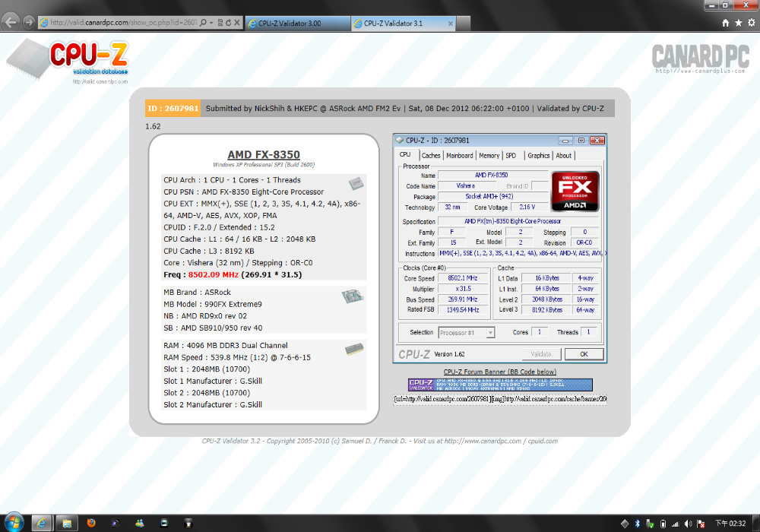The width and height of the screenshot is (760, 532).
Task: Click the Multiplier x 31.5 field
Action: [463, 289]
